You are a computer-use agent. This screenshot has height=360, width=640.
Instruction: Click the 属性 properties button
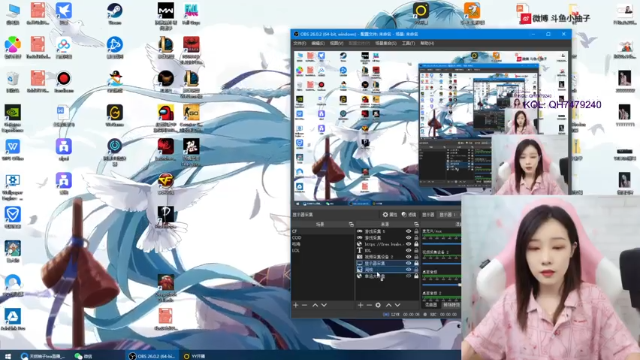click(390, 214)
